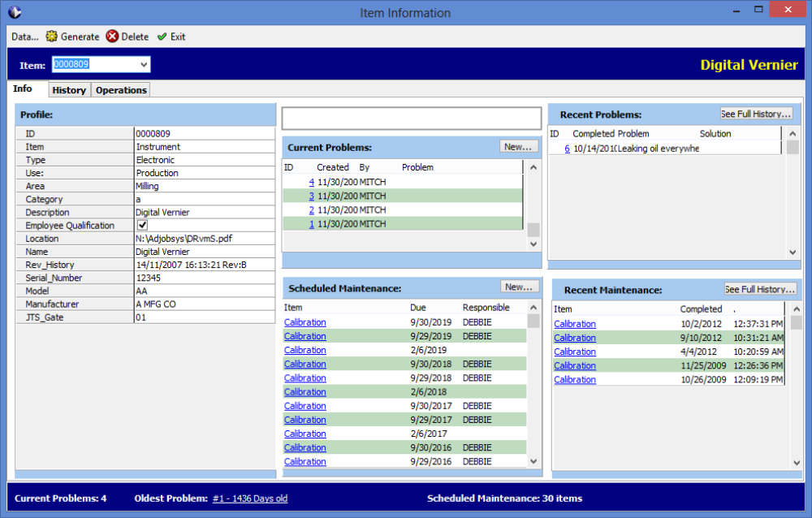Image resolution: width=812 pixels, height=518 pixels.
Task: Open oldest problem link #1 - 1436 Days old
Action: (250, 499)
